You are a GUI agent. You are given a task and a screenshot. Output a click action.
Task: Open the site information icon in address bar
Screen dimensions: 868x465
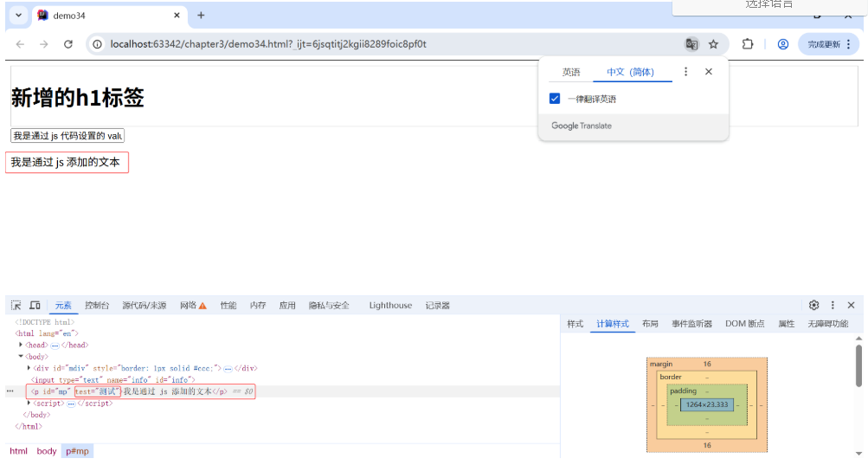coord(98,44)
